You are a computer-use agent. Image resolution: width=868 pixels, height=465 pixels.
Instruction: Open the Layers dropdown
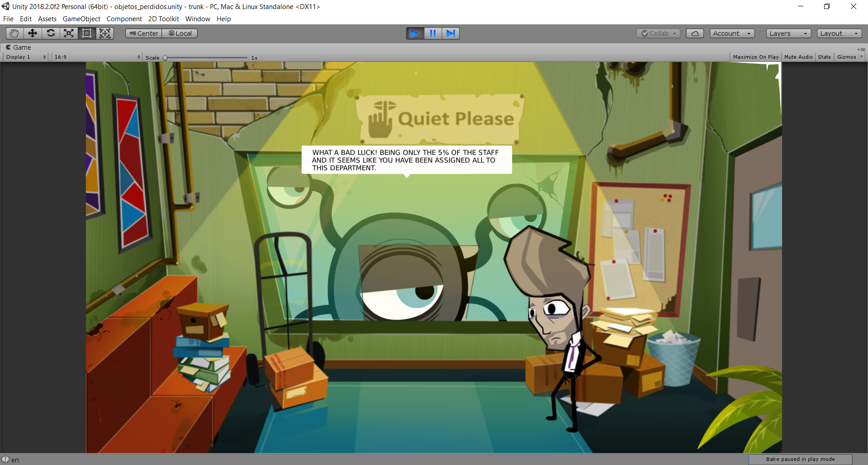click(x=788, y=33)
